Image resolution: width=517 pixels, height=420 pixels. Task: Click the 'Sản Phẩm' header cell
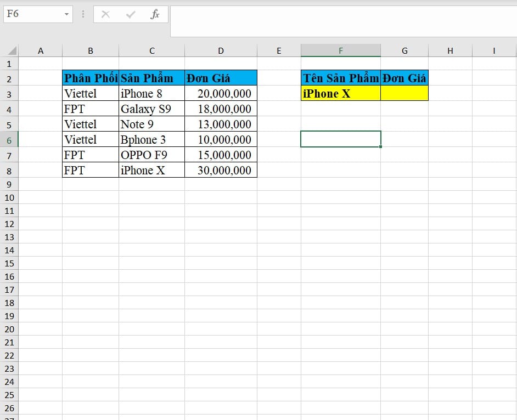151,78
